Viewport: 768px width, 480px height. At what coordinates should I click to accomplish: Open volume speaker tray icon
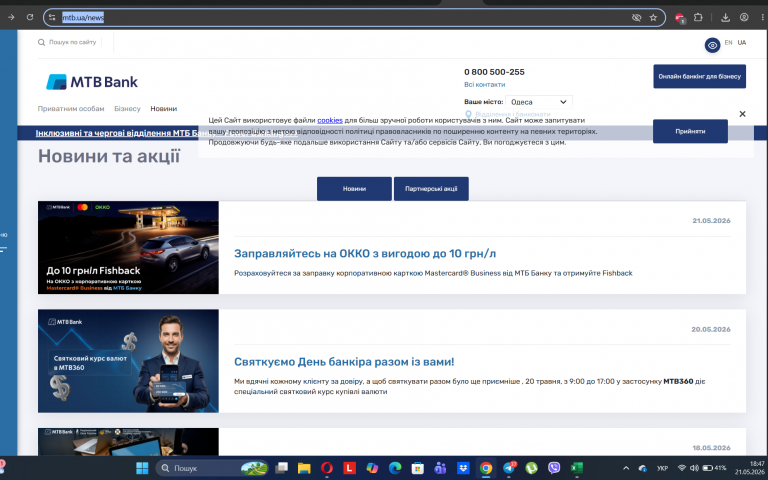(694, 468)
